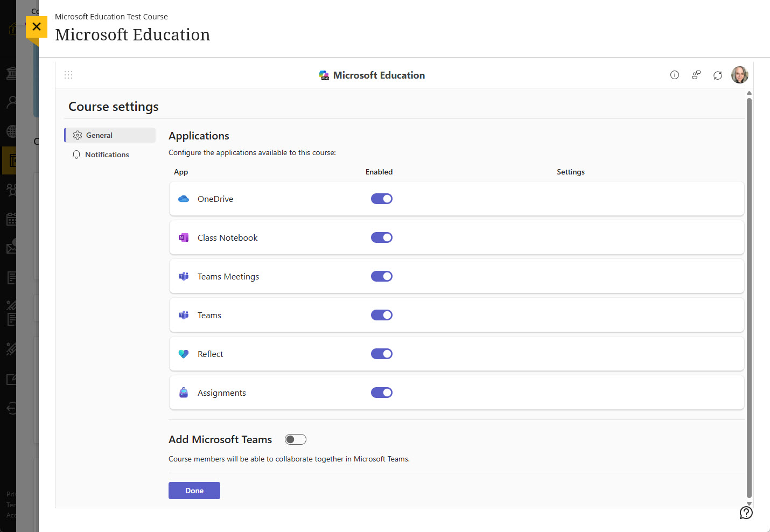Switch to the Notifications settings tab
This screenshot has height=532, width=770.
pos(106,155)
